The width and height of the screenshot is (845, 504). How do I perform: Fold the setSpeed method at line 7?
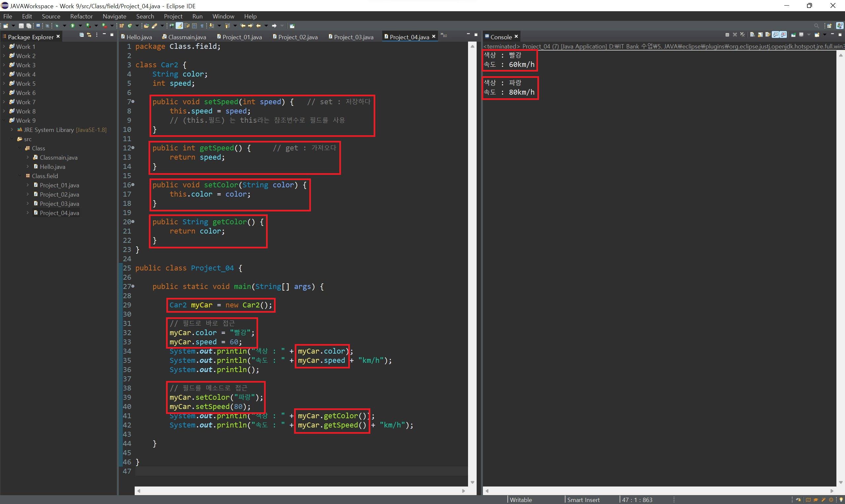pyautogui.click(x=133, y=102)
